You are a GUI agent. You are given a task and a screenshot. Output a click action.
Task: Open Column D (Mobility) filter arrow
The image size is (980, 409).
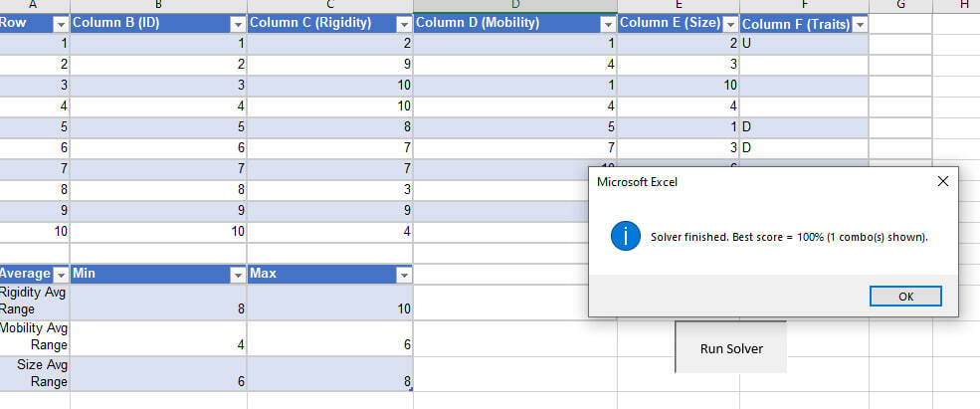click(607, 24)
